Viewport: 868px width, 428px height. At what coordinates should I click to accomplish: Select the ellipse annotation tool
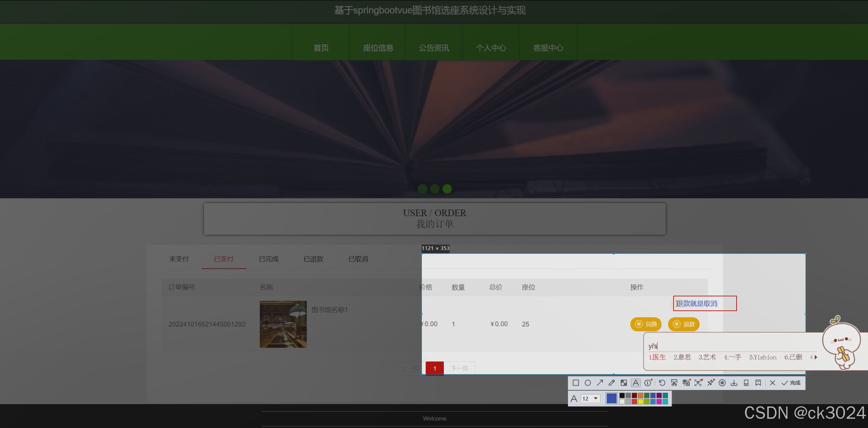coord(588,383)
